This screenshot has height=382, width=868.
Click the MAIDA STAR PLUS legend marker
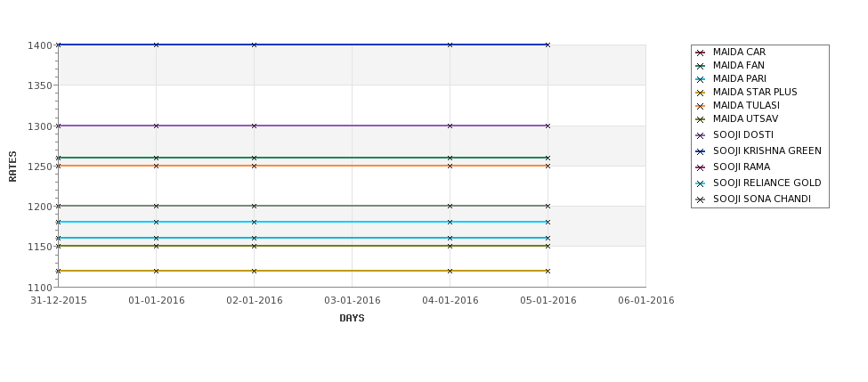pos(700,93)
